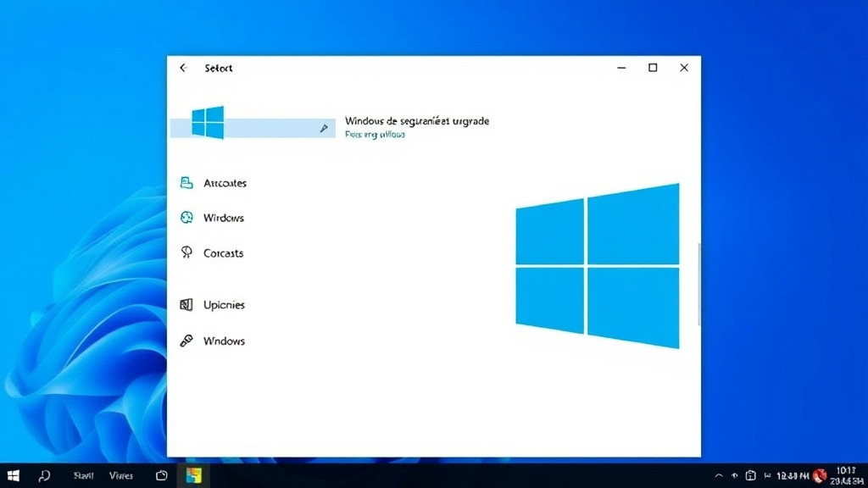The image size is (868, 488).
Task: Click the red circular tray icon
Action: [820, 475]
